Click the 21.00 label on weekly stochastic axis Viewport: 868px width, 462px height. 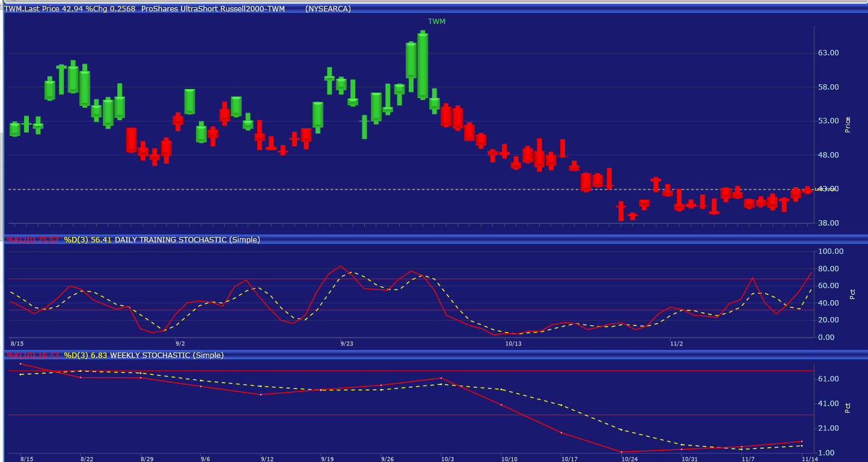pos(829,428)
